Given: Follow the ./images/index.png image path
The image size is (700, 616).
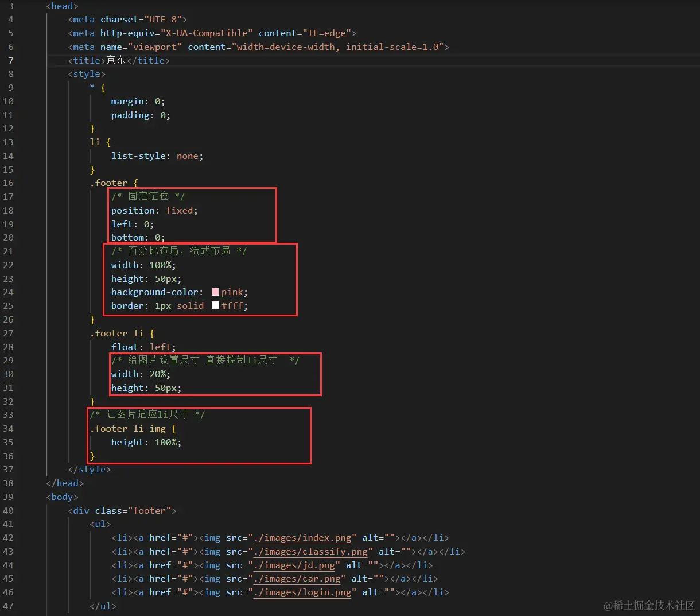Looking at the screenshot, I should [302, 538].
